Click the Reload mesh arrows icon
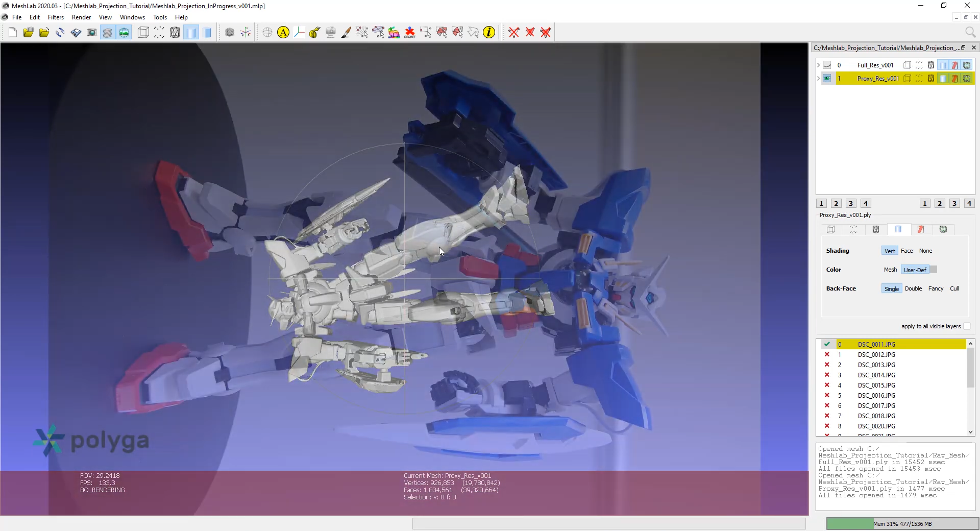This screenshot has width=980, height=531. click(x=60, y=33)
